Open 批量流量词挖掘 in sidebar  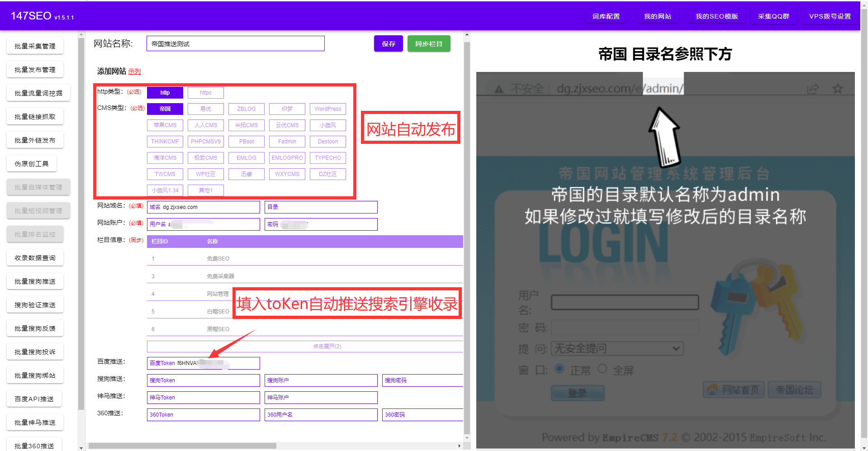[38, 93]
